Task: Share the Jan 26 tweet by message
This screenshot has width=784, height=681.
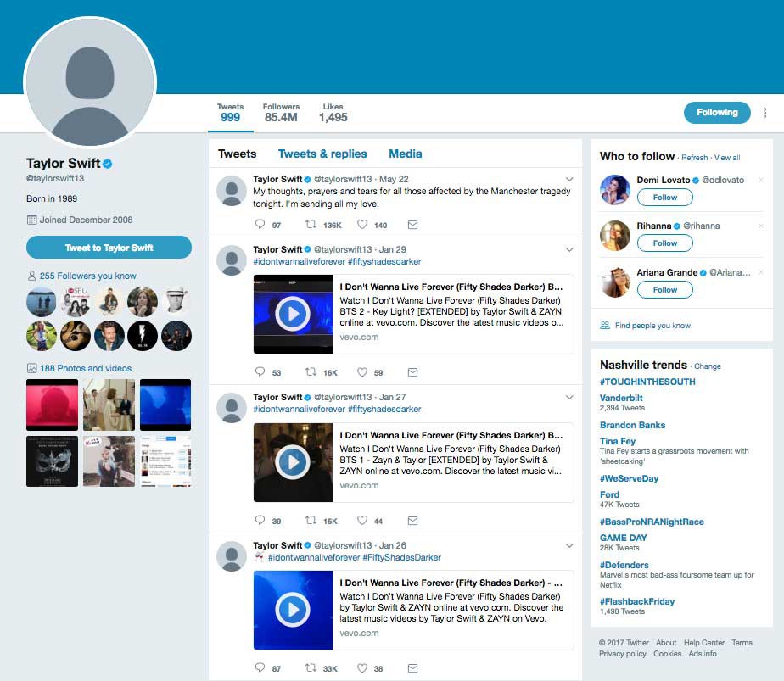Action: [412, 668]
